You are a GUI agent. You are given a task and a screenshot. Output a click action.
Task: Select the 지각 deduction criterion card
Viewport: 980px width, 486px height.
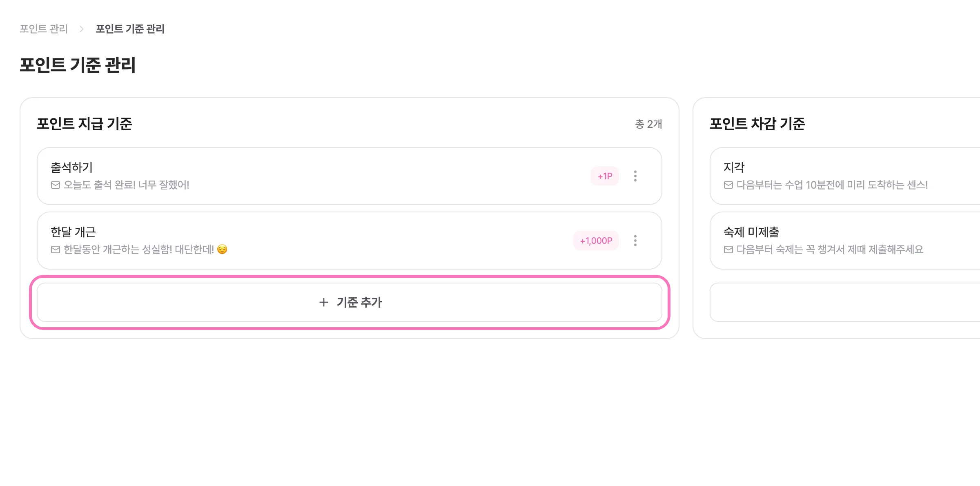845,176
